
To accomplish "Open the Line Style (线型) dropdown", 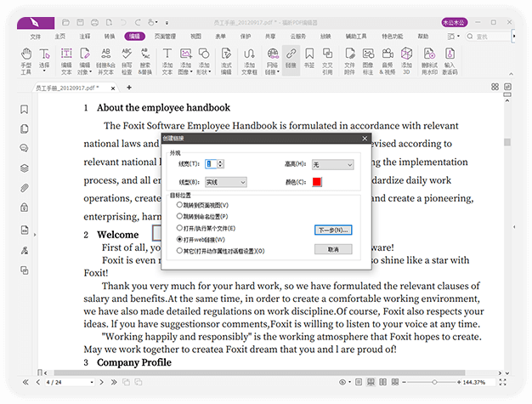I will pos(225,182).
